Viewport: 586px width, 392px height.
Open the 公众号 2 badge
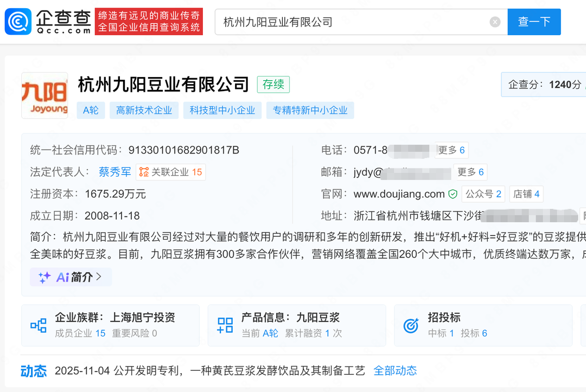coord(483,194)
